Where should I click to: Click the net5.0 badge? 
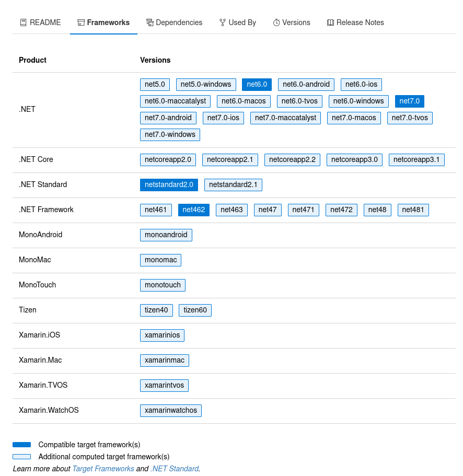[x=155, y=85]
